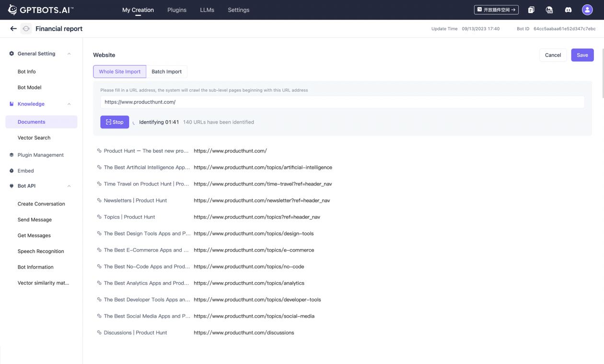Open the Discord icon link
The height and width of the screenshot is (364, 604).
click(x=568, y=10)
